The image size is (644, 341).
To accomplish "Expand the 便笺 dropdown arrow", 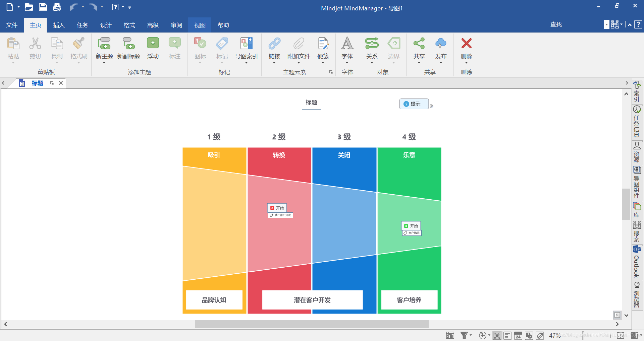I will (323, 63).
